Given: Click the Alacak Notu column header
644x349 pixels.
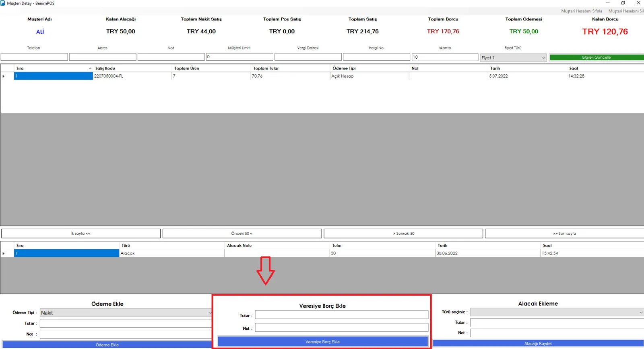Looking at the screenshot, I should [x=277, y=246].
